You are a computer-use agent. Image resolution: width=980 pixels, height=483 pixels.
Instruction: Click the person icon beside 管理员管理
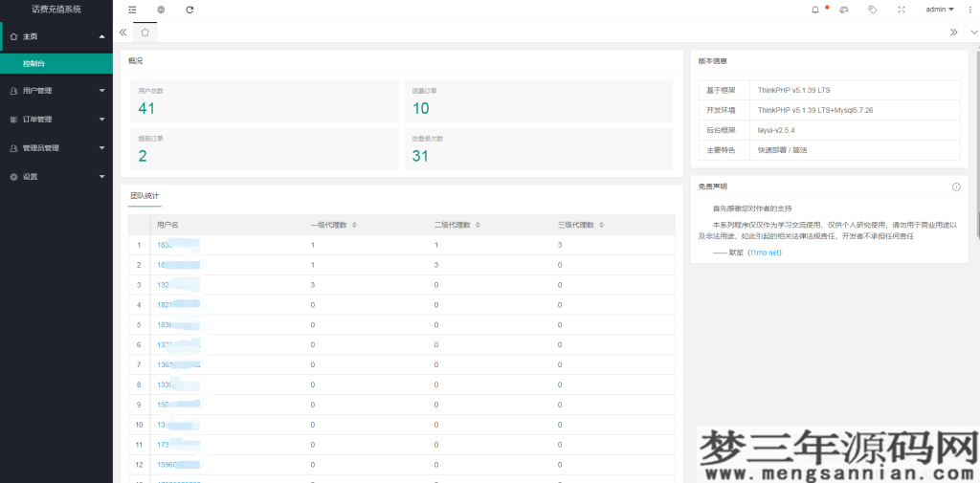coord(13,148)
